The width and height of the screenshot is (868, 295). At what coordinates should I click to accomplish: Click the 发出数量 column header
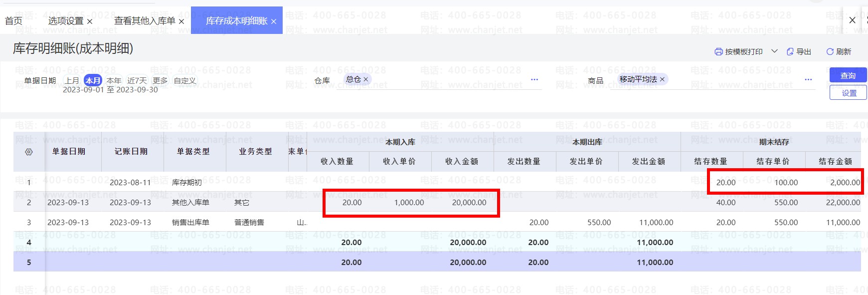click(524, 161)
